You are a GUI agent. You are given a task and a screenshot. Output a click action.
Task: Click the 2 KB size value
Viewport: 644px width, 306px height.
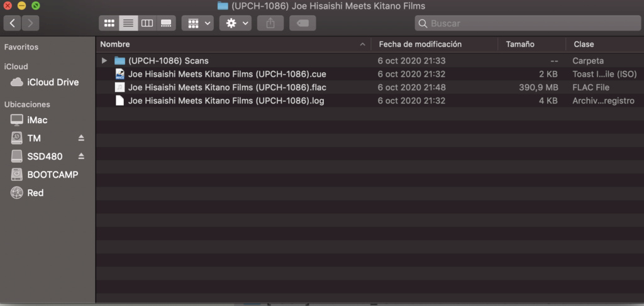pos(548,74)
